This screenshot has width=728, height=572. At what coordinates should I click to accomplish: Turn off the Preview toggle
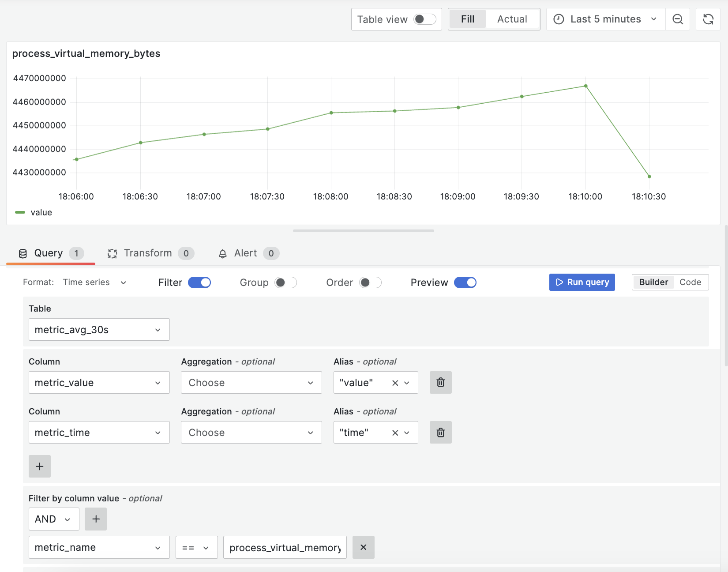coord(465,282)
